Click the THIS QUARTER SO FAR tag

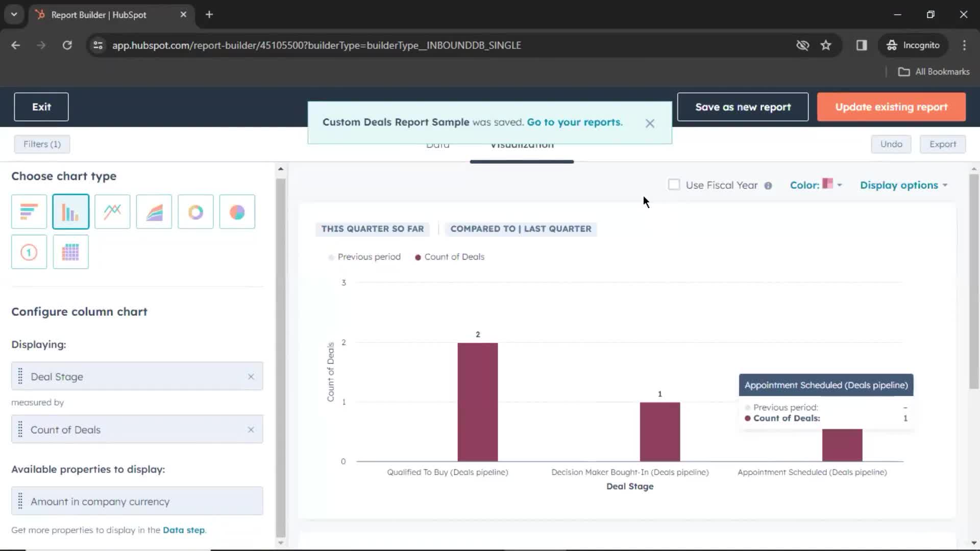373,229
